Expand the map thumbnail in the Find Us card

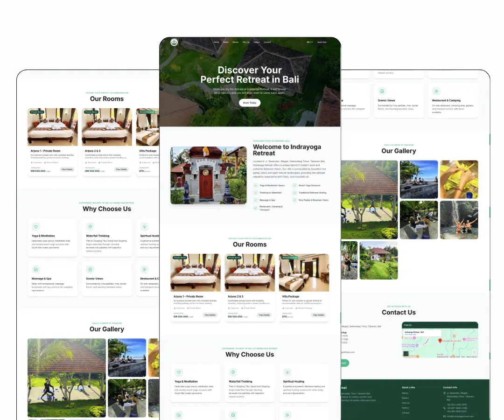[406, 354]
